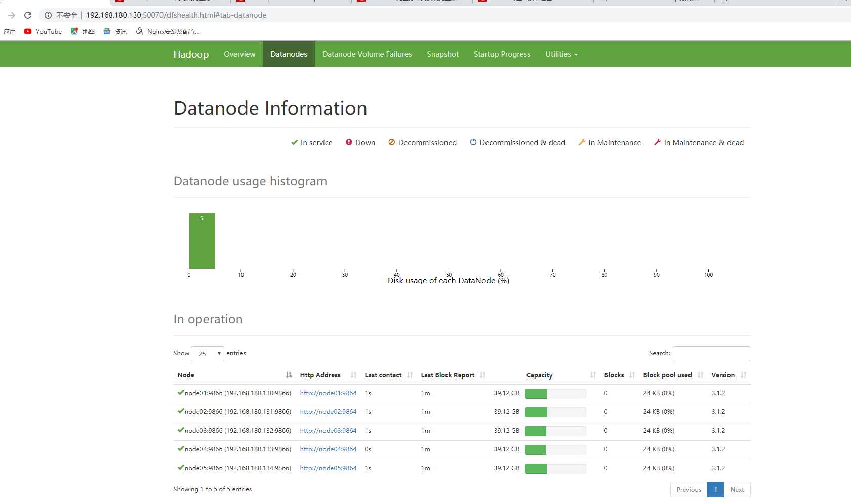851x504 pixels.
Task: Open http://node05:9864 link
Action: tap(328, 468)
